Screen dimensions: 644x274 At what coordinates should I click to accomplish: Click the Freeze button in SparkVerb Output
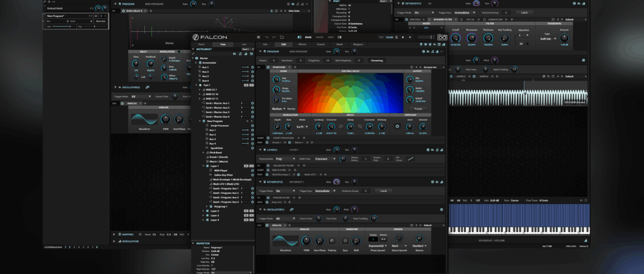(x=418, y=109)
